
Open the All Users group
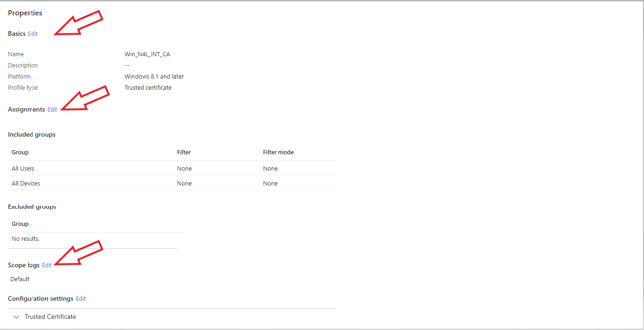(22, 168)
